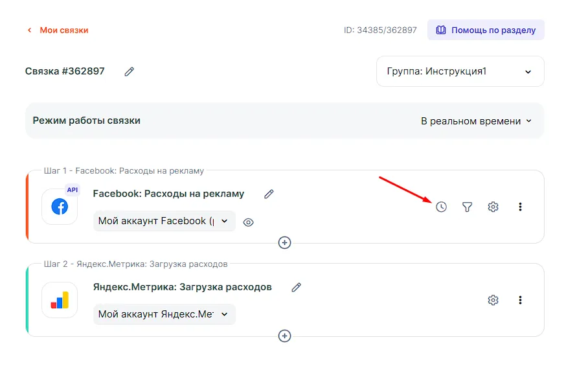Image resolution: width=588 pixels, height=379 pixels.
Task: Add a step after the Facebook step
Action: coord(284,242)
